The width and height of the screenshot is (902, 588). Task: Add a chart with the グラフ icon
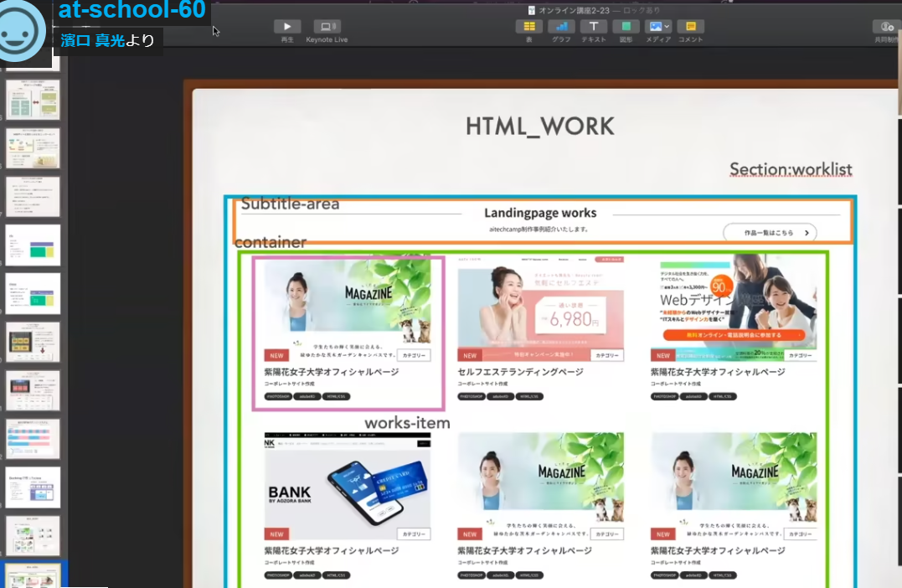[561, 27]
